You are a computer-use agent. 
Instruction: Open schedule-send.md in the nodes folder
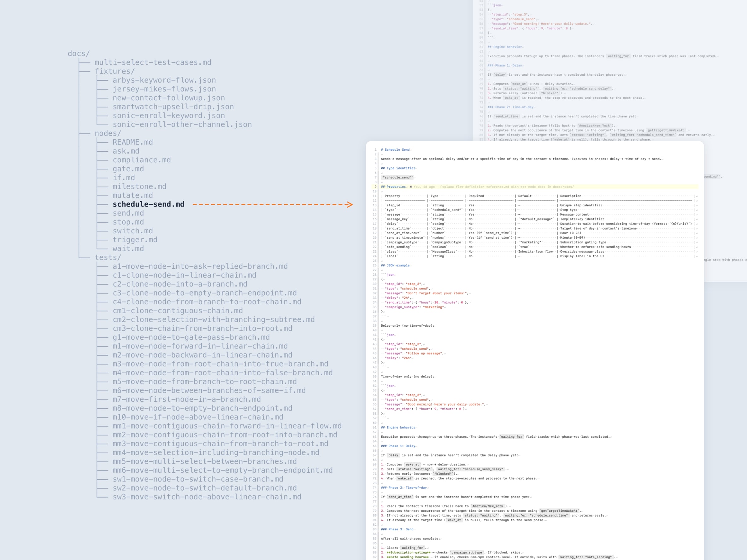click(x=148, y=204)
